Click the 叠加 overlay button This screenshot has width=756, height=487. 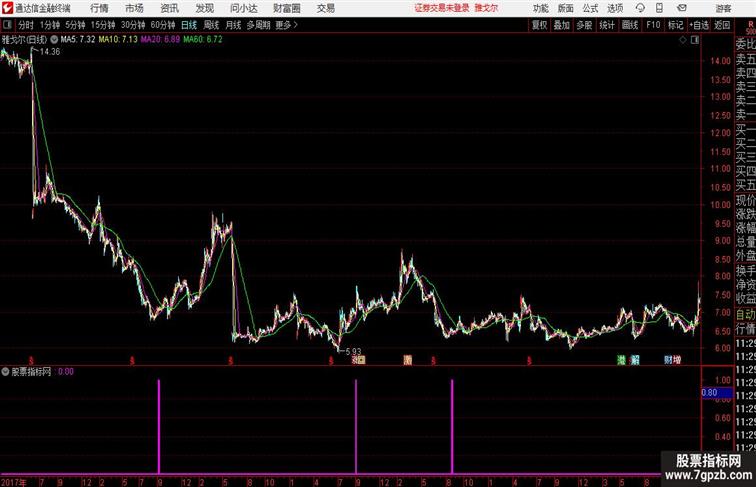click(x=562, y=25)
